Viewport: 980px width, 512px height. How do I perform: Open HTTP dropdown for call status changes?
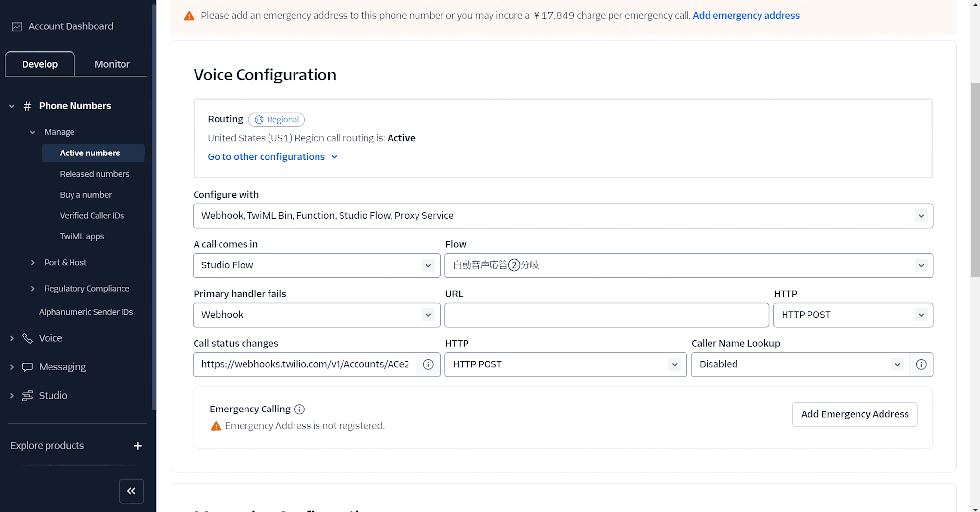tap(565, 364)
